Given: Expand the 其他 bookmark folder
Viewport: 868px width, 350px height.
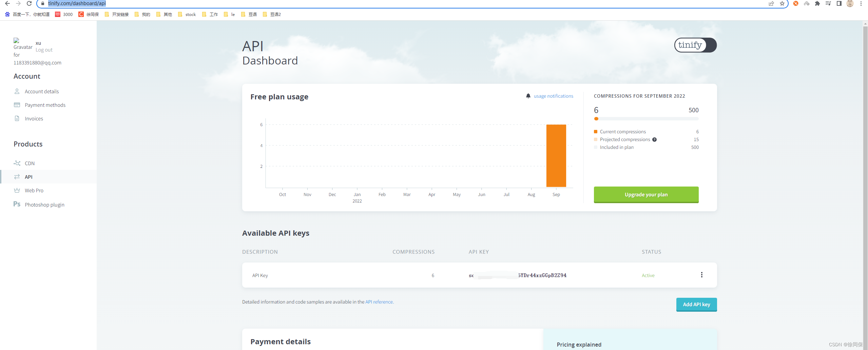Looking at the screenshot, I should [x=164, y=14].
